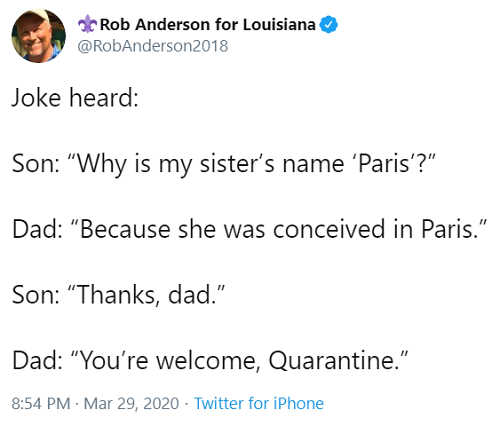The width and height of the screenshot is (500, 426).
Task: Click the word 'Quarantine' in the punchline
Action: click(x=332, y=361)
